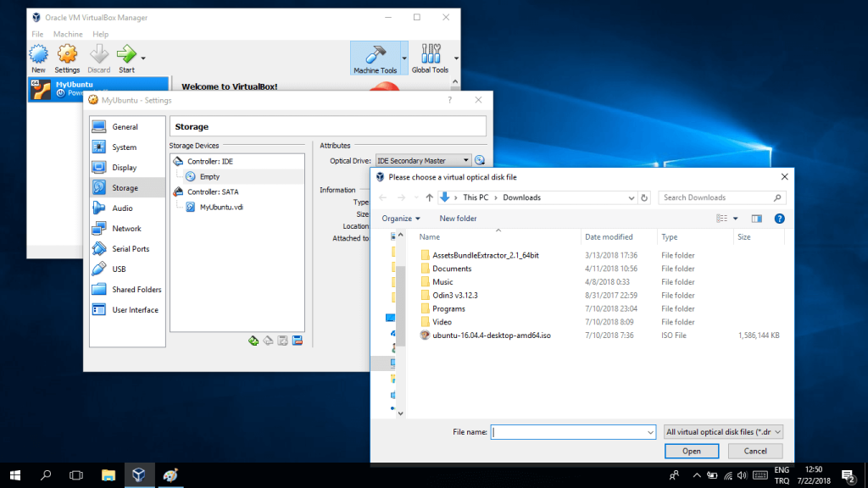Open the view options dropdown arrow
The width and height of the screenshot is (868, 488).
[x=736, y=219]
